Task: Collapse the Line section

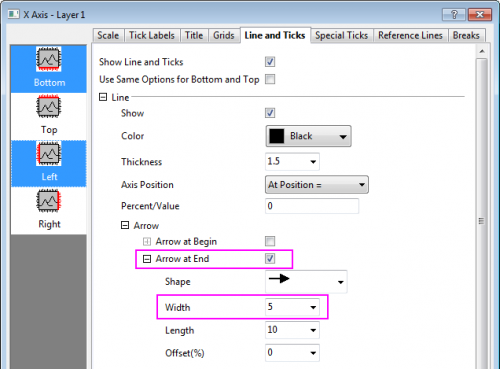Action: pos(103,97)
